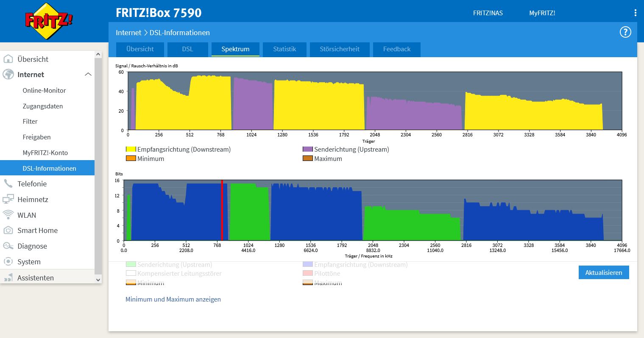This screenshot has height=338, width=644.
Task: Select the Spektrum tab
Action: coord(235,49)
